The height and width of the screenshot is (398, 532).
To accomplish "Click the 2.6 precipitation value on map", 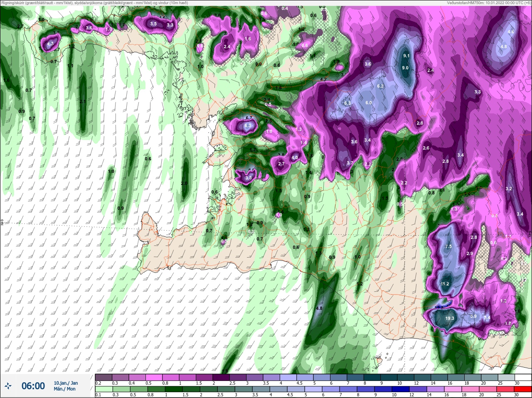I will tap(426, 148).
